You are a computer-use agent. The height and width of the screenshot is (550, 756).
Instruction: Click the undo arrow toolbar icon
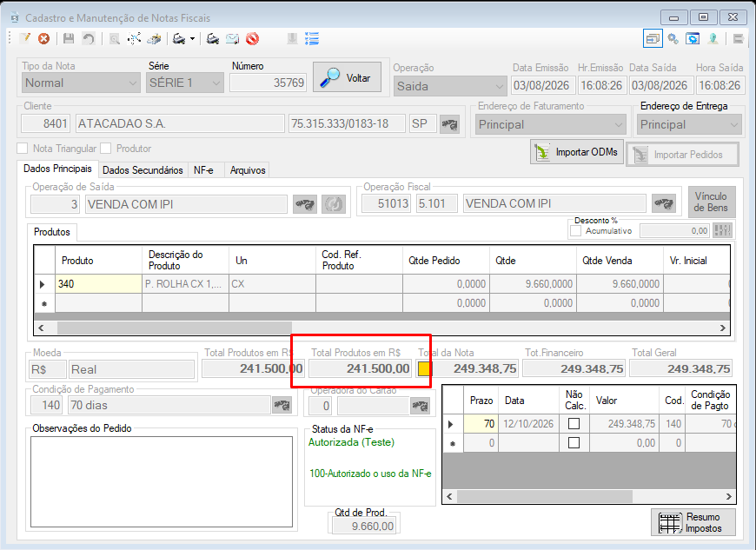89,38
